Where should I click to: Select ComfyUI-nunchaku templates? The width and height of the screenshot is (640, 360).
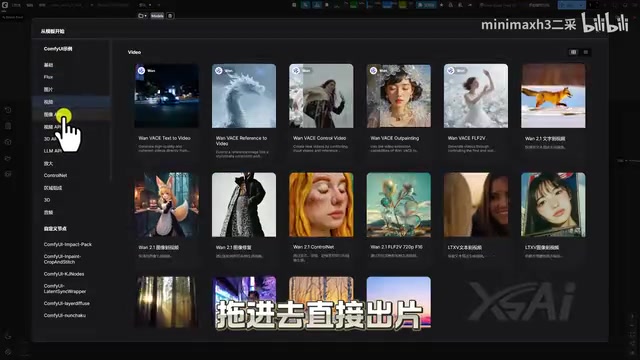(64, 315)
